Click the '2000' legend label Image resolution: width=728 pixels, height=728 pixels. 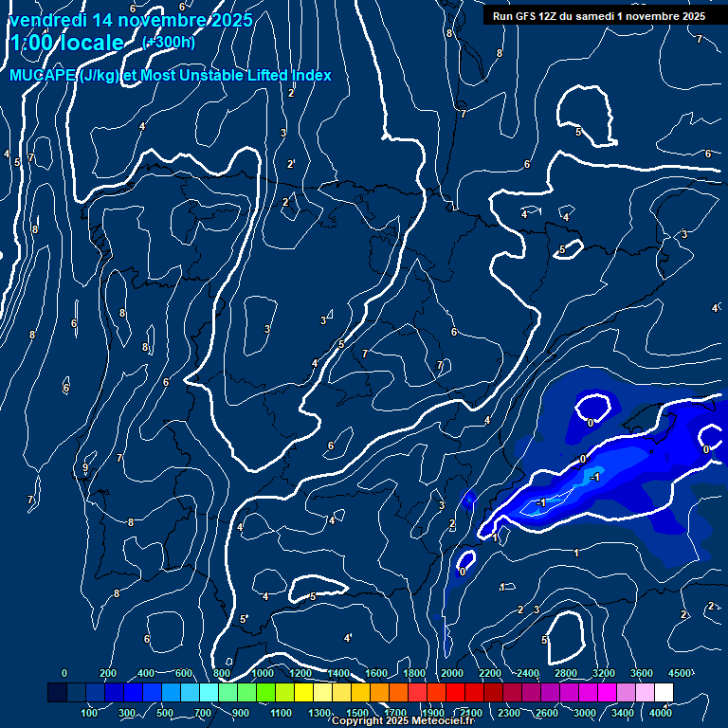[x=452, y=673]
